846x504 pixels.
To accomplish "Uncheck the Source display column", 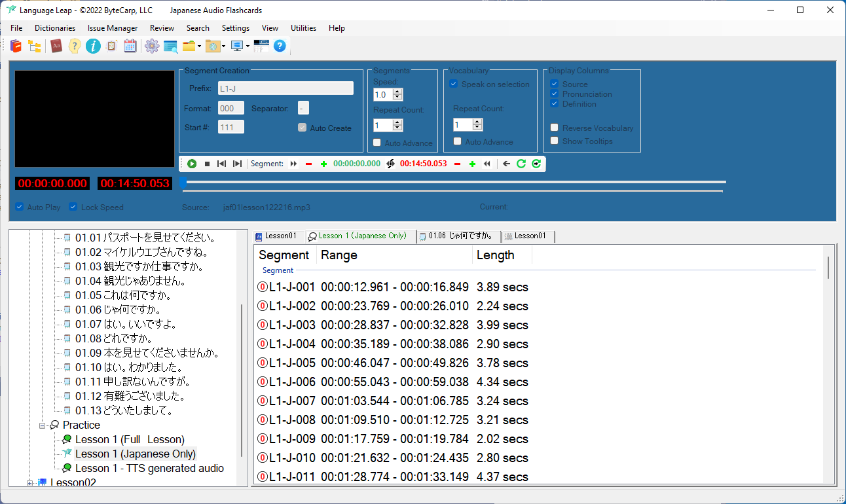I will (554, 84).
